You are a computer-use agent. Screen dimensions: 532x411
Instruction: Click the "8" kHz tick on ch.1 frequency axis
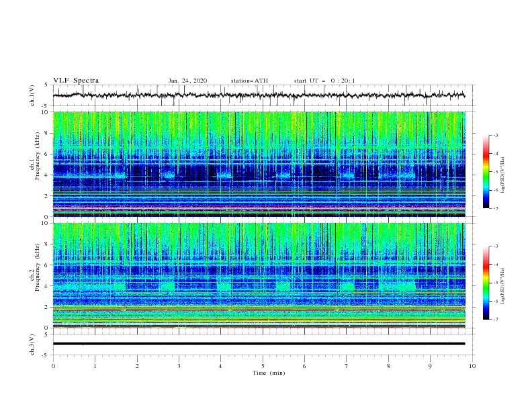point(47,133)
